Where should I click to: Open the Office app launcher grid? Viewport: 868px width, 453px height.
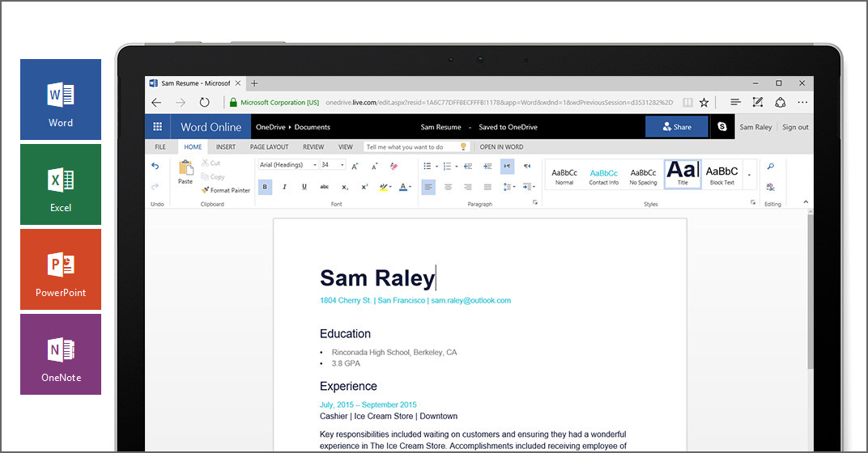coord(157,127)
